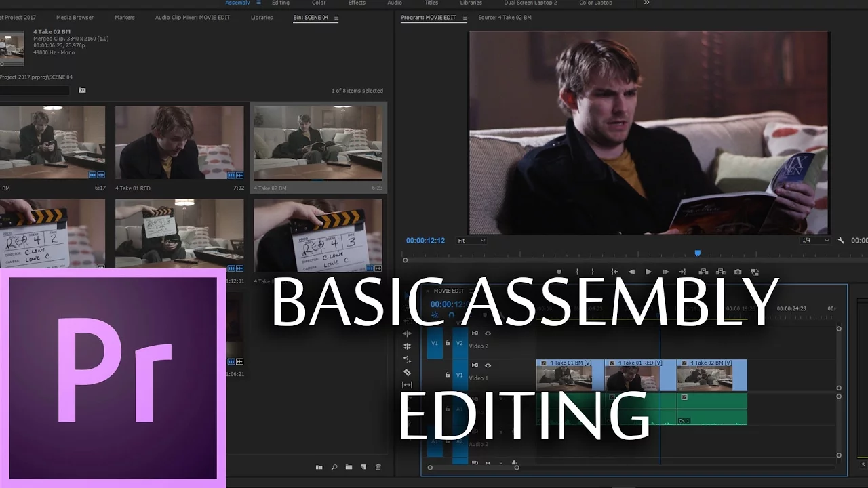Open the Program monitor wrench settings
Image resolution: width=868 pixels, height=488 pixels.
pyautogui.click(x=841, y=240)
